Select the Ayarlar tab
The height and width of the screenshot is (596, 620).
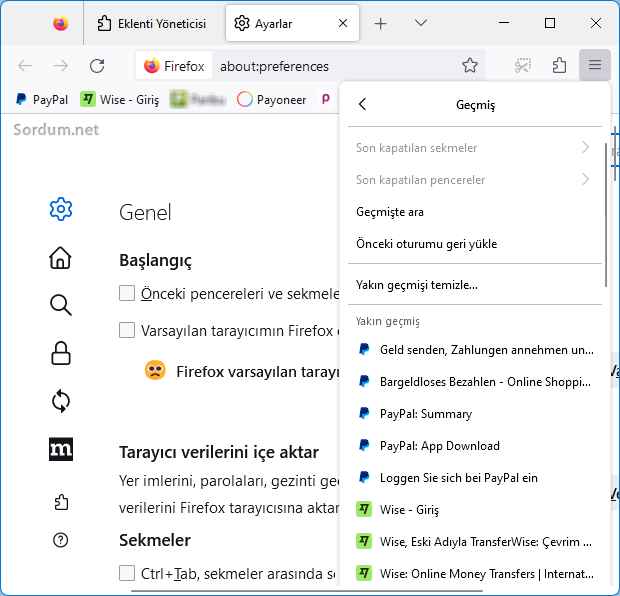pyautogui.click(x=292, y=24)
